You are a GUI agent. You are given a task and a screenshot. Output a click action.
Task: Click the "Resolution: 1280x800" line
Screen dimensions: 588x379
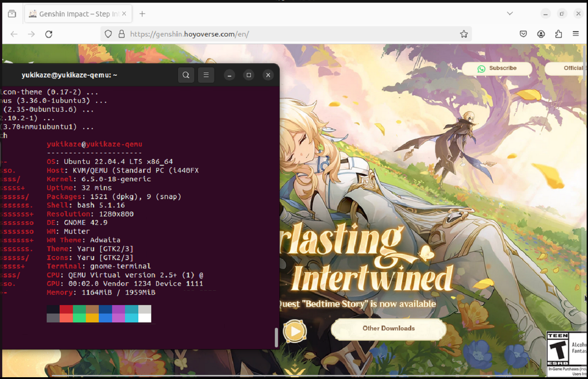[x=90, y=214]
